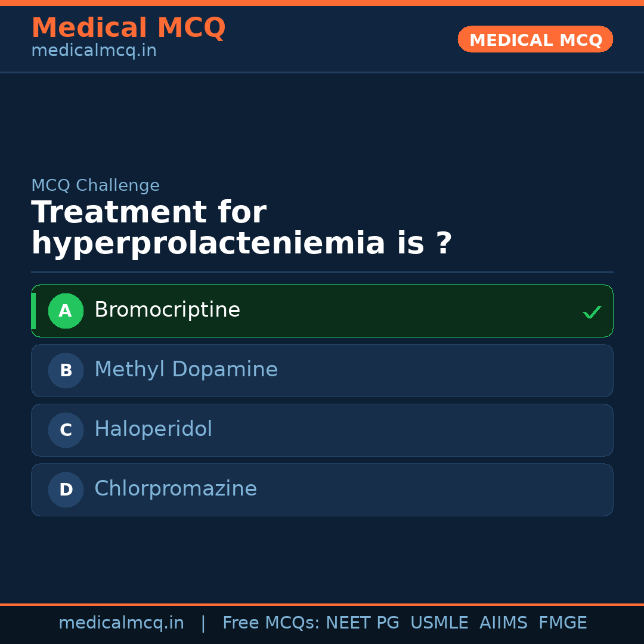The image size is (644, 644).
Task: Click AIIMS in the footer
Action: [503, 623]
